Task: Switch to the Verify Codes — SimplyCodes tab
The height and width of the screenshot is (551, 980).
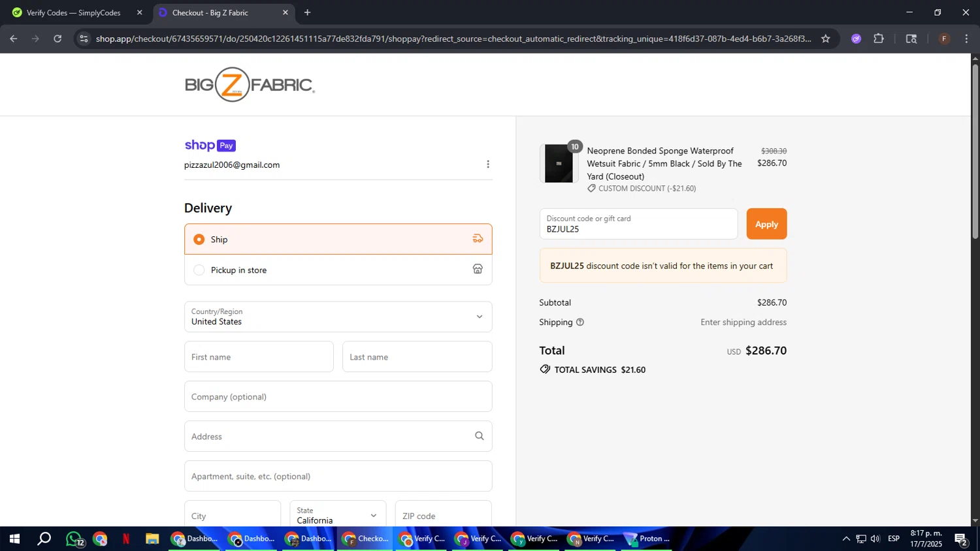Action: click(76, 12)
